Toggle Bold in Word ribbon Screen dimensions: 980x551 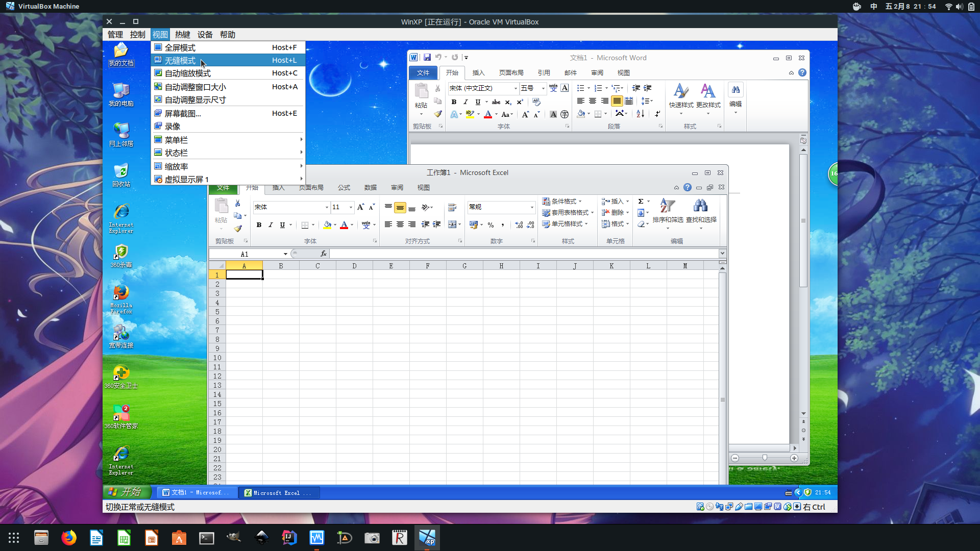coord(454,102)
